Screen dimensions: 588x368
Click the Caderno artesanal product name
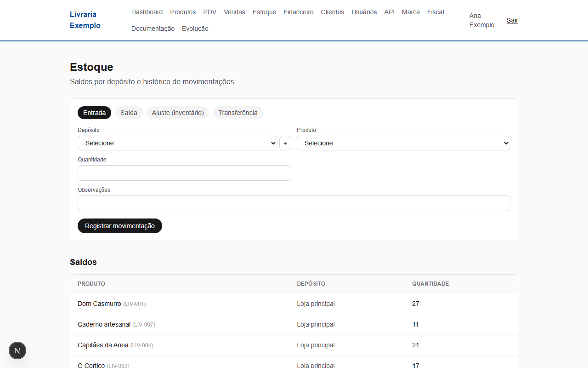tap(104, 324)
